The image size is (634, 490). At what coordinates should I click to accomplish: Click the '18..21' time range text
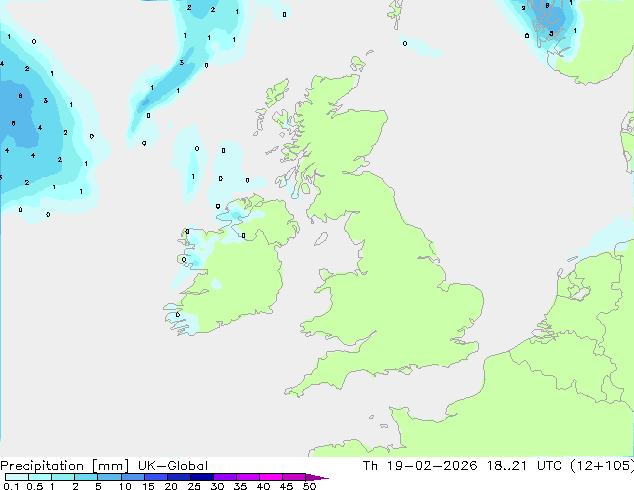[x=507, y=466]
